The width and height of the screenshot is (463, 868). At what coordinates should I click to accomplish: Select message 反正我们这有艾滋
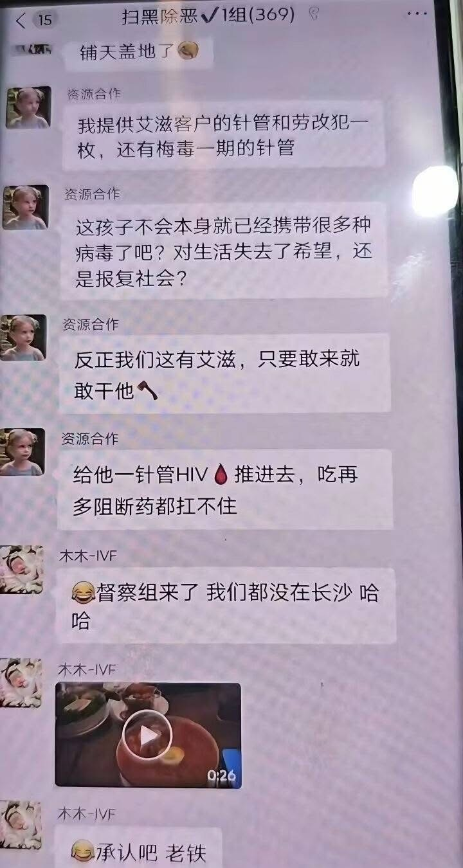click(224, 373)
